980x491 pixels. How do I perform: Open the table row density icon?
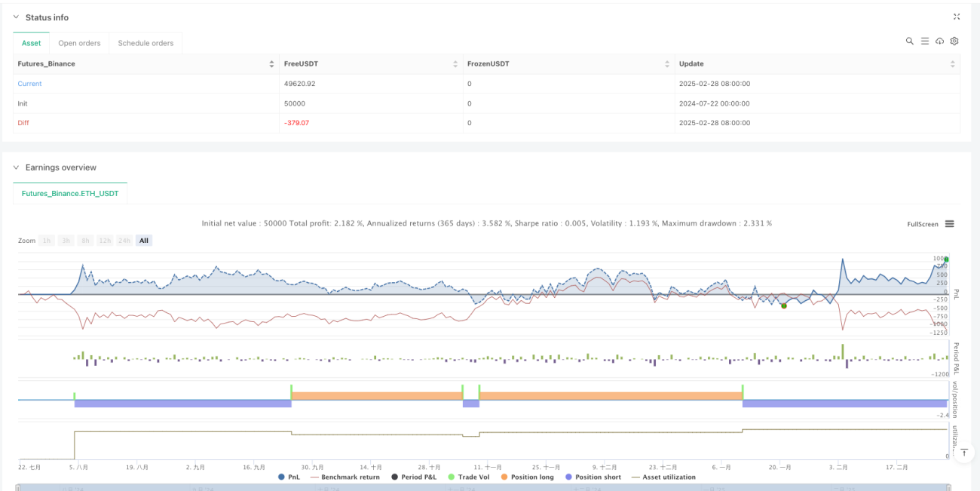[925, 41]
